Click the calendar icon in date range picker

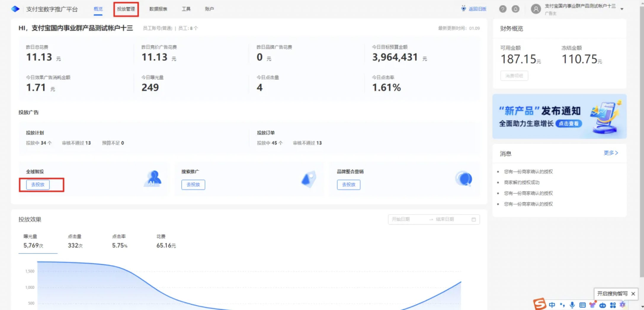(474, 219)
